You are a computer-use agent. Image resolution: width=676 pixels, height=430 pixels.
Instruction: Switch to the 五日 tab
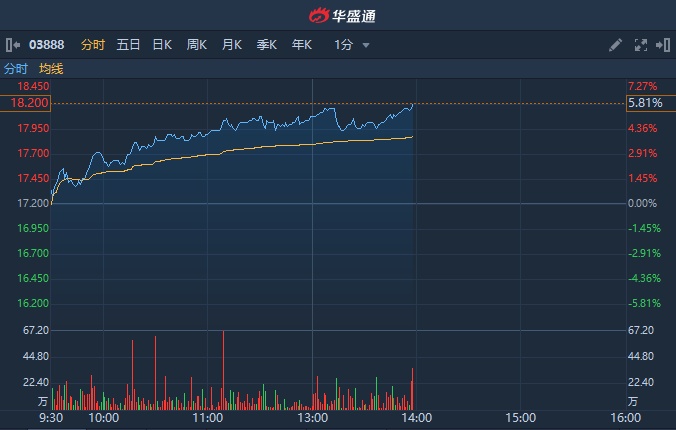coord(128,45)
